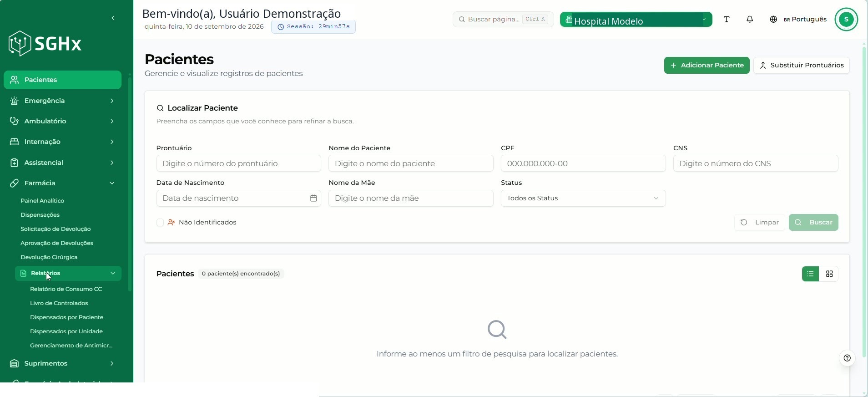Click the Buscar página search box

click(x=503, y=19)
